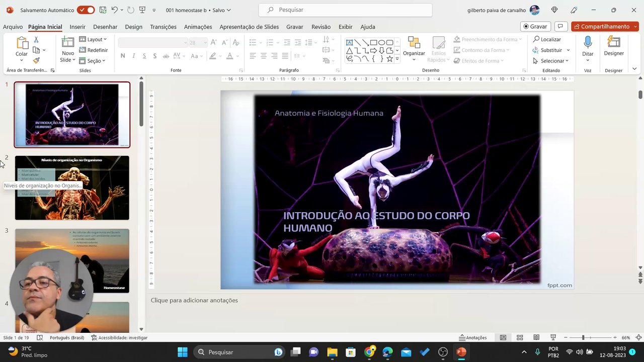Open Customize Quick Access Toolbar dropdown
Viewport: 644px width, 362px height.
click(153, 10)
